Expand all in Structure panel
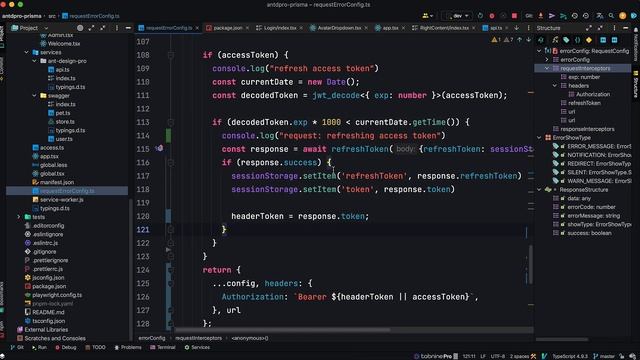This screenshot has height=360, width=640. pos(589,28)
